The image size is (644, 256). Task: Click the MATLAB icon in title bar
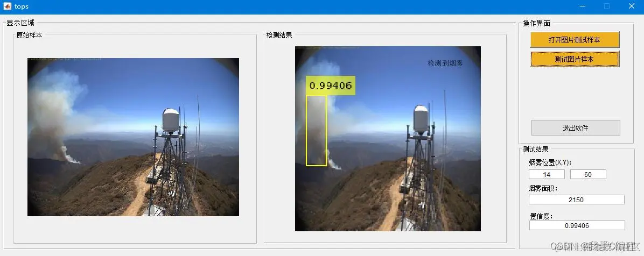(8, 6)
